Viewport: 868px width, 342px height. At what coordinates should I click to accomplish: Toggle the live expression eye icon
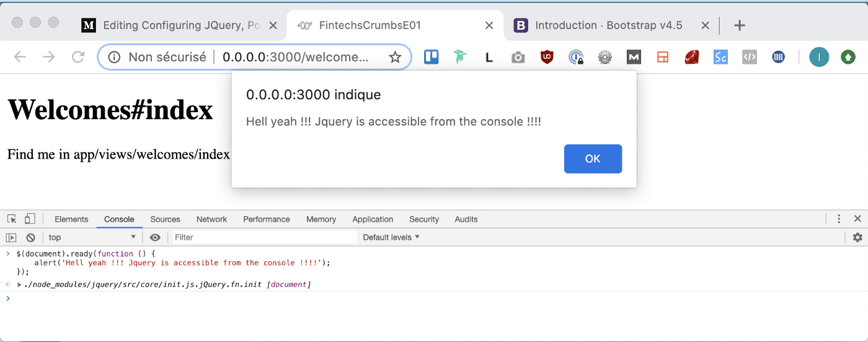pyautogui.click(x=155, y=237)
